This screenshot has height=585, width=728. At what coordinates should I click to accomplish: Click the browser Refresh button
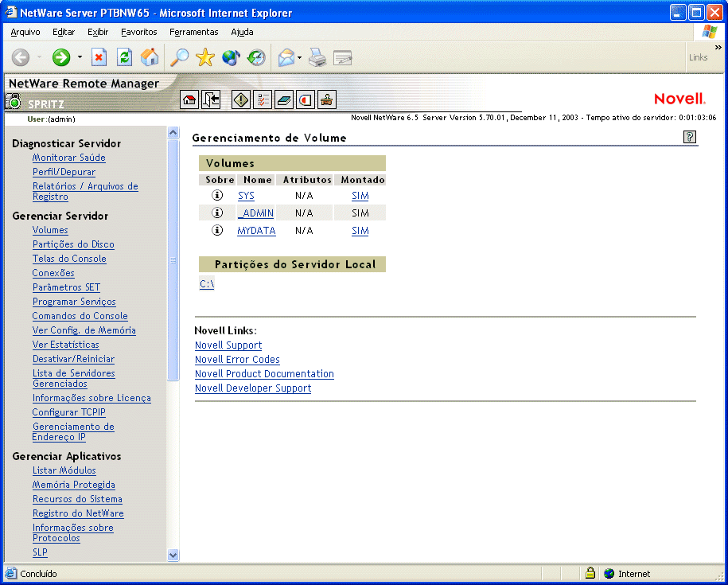[x=124, y=57]
